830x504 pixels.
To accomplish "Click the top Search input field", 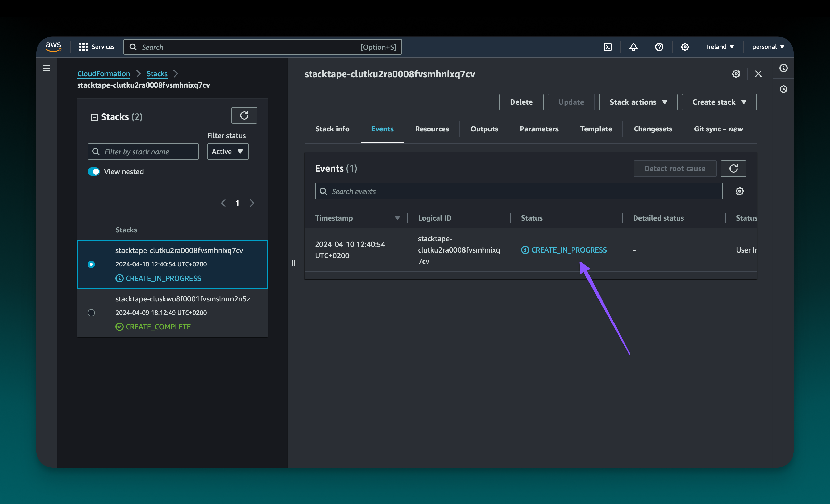I will click(262, 47).
